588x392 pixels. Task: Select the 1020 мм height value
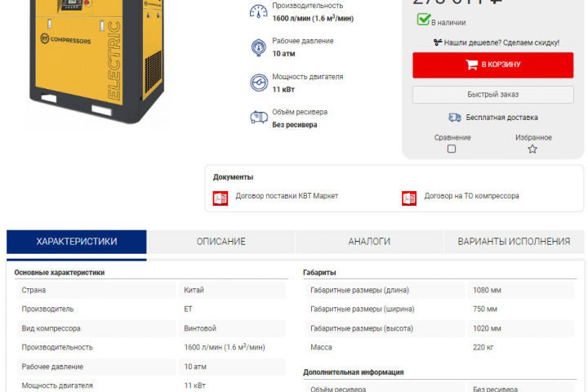tap(487, 328)
